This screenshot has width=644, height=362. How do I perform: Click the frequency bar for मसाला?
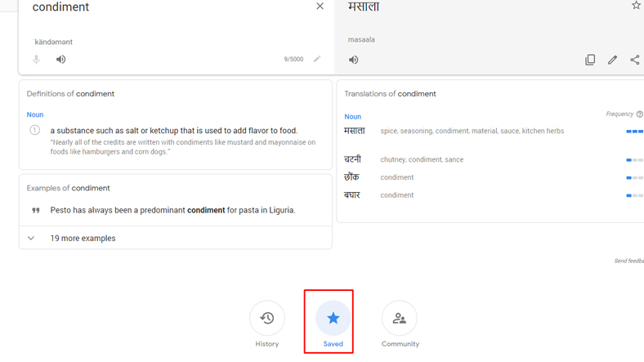pyautogui.click(x=635, y=132)
